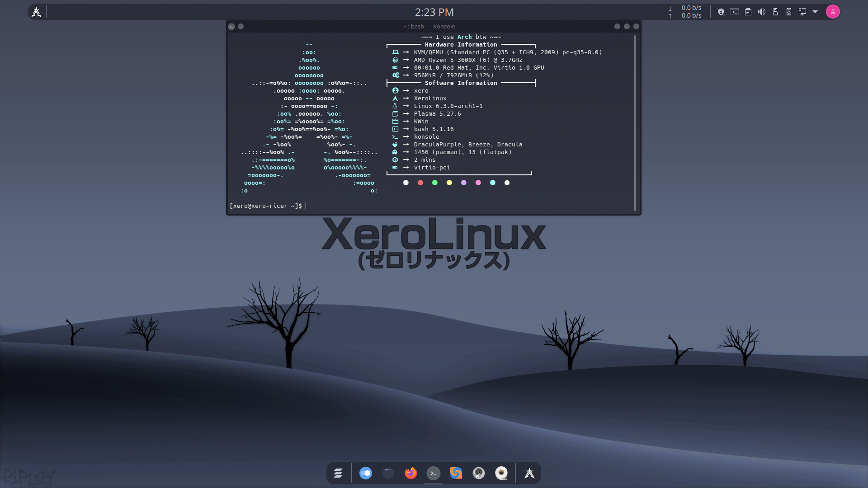The width and height of the screenshot is (868, 488).
Task: Open the Konsole window menu icon
Action: 231,27
